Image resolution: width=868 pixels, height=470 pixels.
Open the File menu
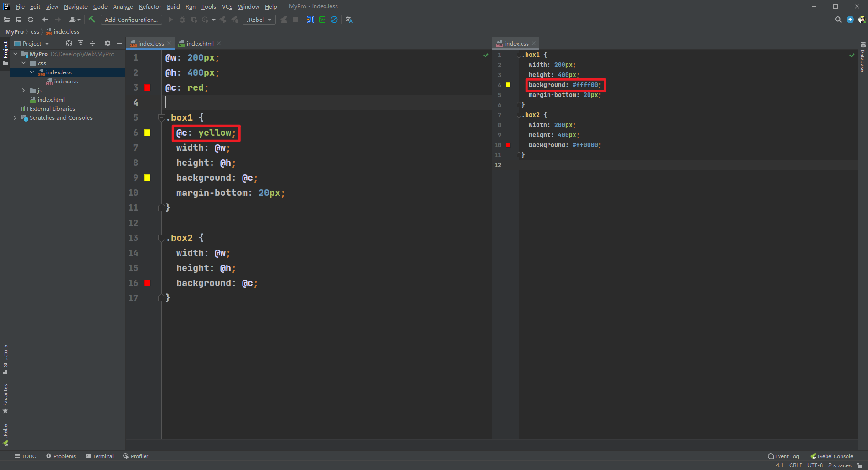pos(20,6)
